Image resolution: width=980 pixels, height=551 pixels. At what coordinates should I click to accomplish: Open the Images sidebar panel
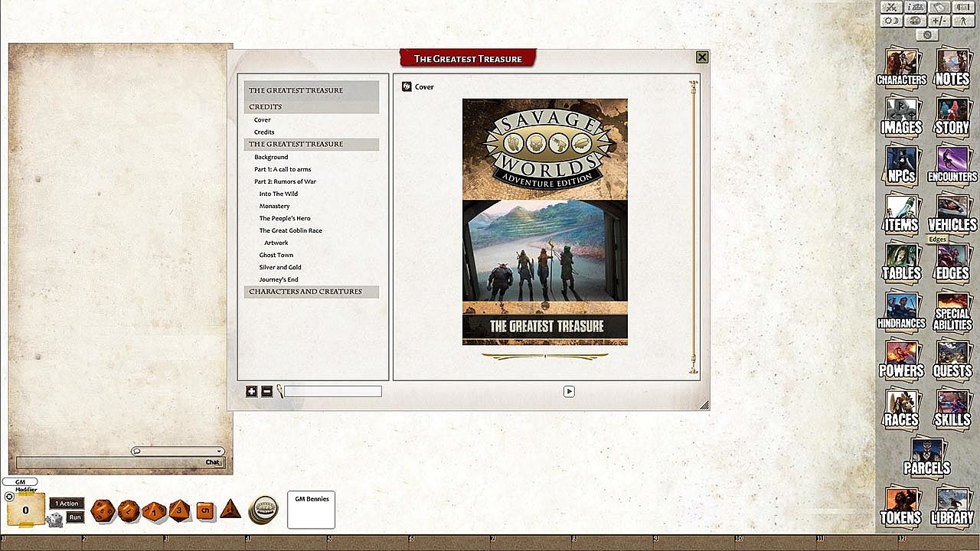pos(901,116)
